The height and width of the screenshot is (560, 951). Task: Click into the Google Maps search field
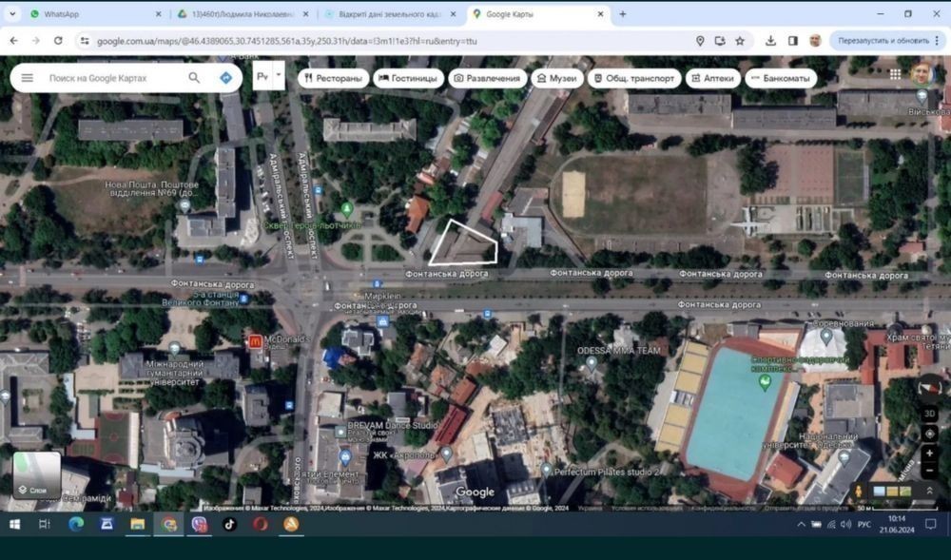click(109, 78)
